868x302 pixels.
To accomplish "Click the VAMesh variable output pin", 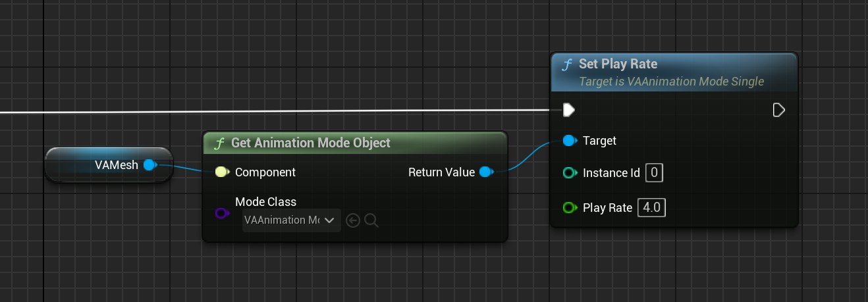I will point(150,164).
